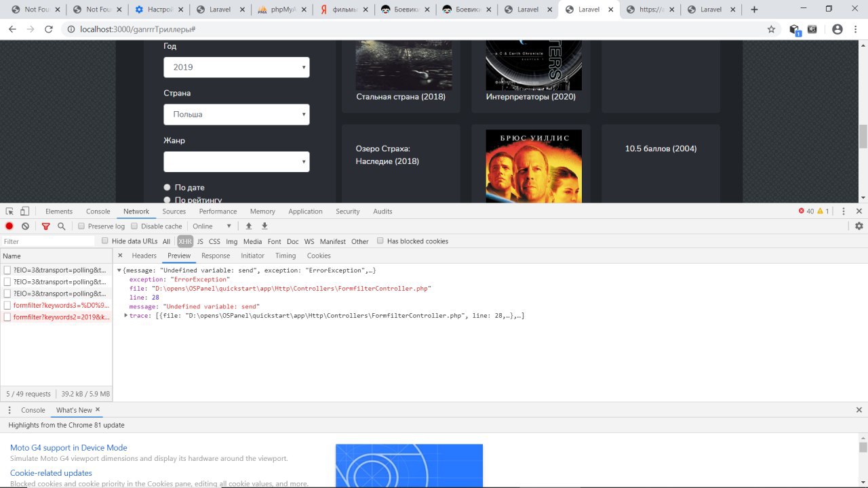
Task: Tick checkbox of formfilter?keywords2 request
Action: coord(7,317)
